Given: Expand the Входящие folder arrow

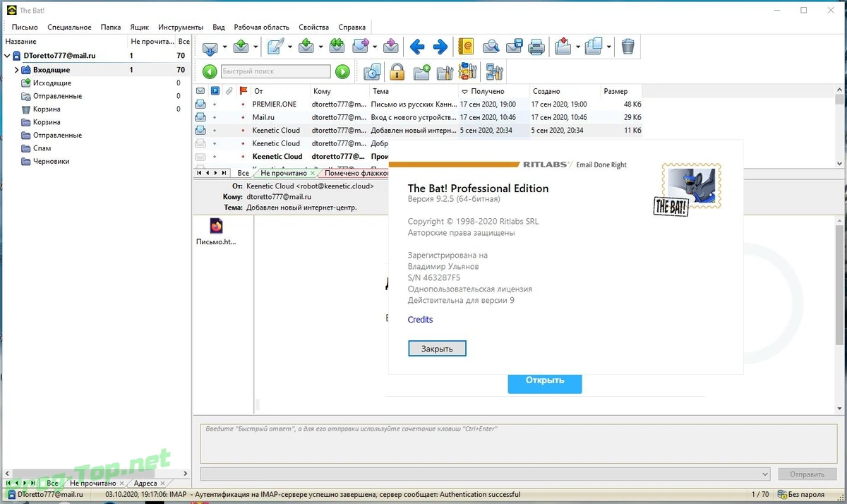Looking at the screenshot, I should pos(16,70).
